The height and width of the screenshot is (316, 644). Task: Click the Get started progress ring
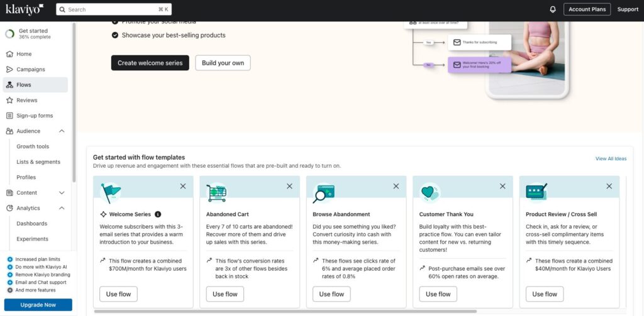(9, 34)
